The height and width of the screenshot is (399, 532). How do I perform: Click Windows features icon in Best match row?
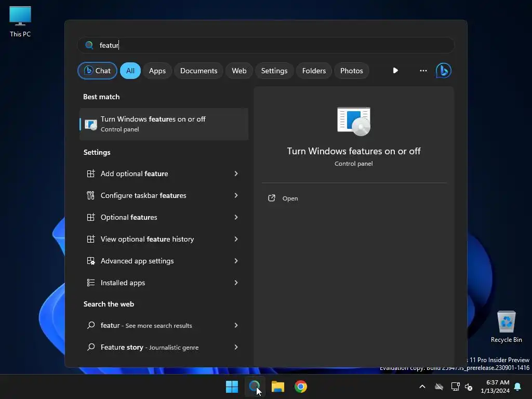pos(90,124)
